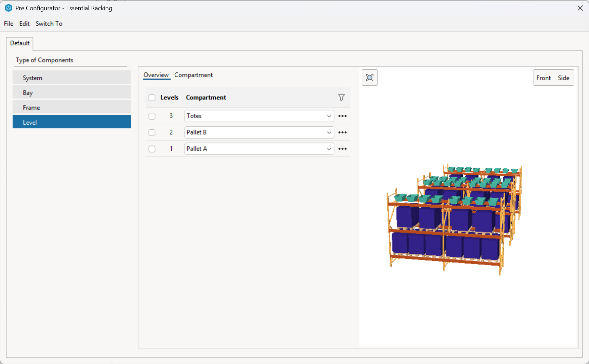Screen dimensions: 589x364
Task: Open the filter funnel icon
Action: point(341,98)
